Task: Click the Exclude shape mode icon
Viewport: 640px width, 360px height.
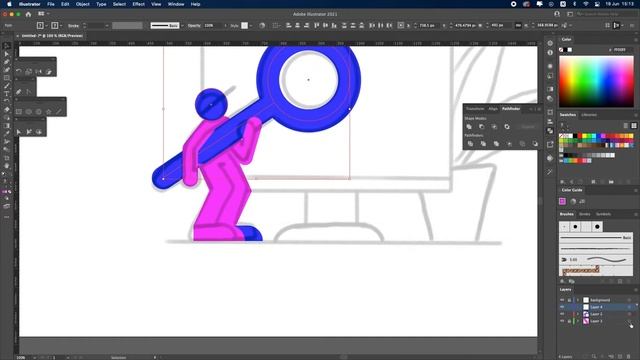Action: [x=507, y=127]
